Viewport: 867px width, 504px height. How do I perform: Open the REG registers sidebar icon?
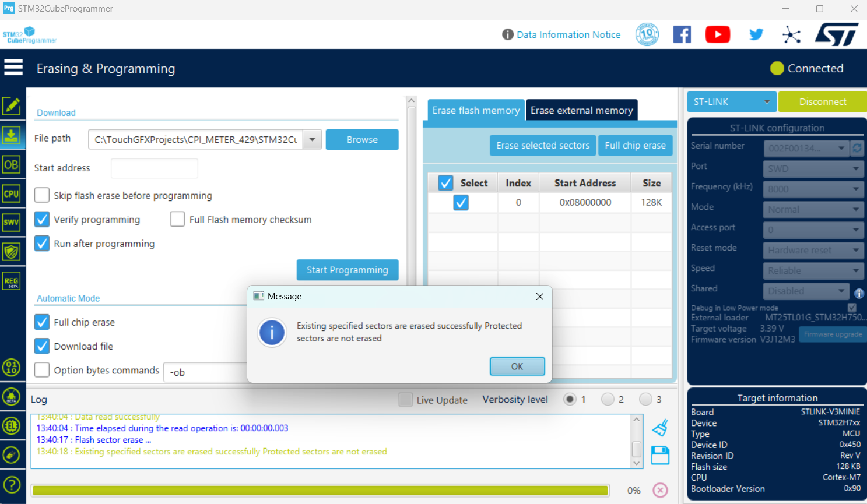12,281
